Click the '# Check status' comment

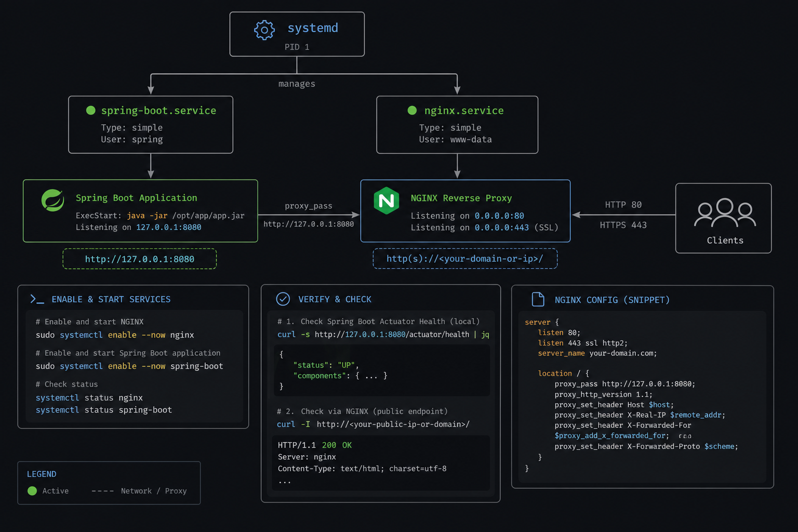click(x=66, y=384)
